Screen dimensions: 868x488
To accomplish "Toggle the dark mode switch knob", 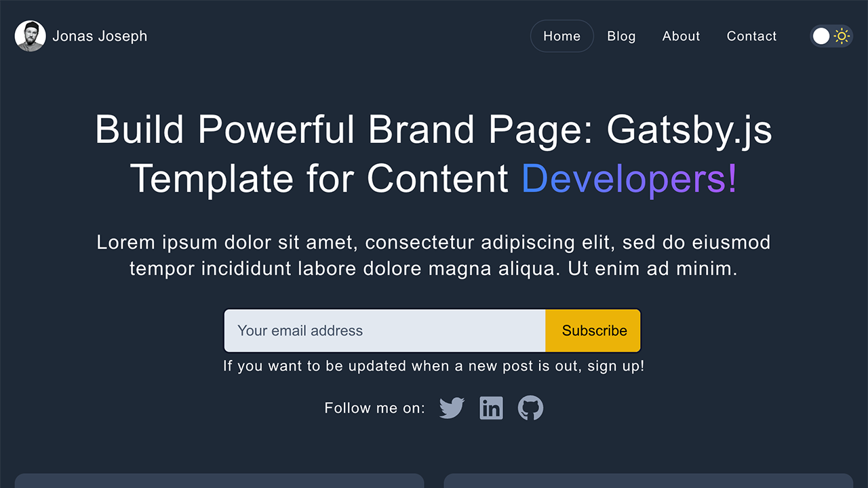I will pos(821,36).
